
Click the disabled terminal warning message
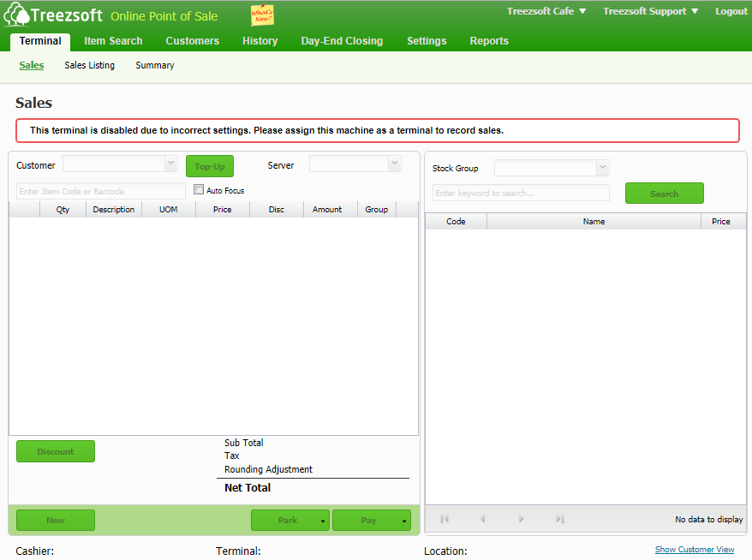(378, 130)
